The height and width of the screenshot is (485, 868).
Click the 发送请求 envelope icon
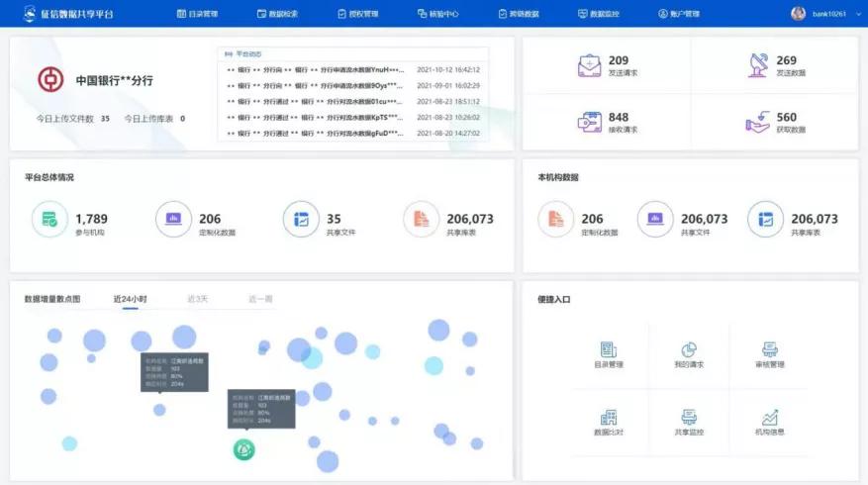[589, 66]
